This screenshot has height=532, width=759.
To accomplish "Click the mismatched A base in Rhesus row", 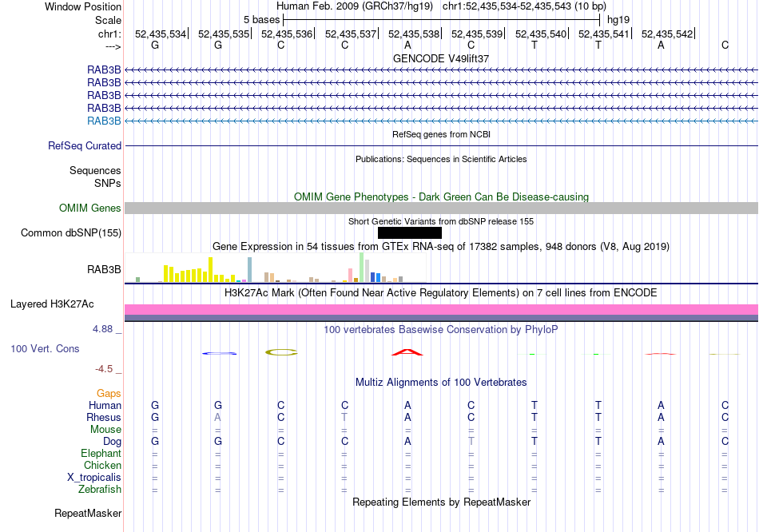I will (218, 417).
